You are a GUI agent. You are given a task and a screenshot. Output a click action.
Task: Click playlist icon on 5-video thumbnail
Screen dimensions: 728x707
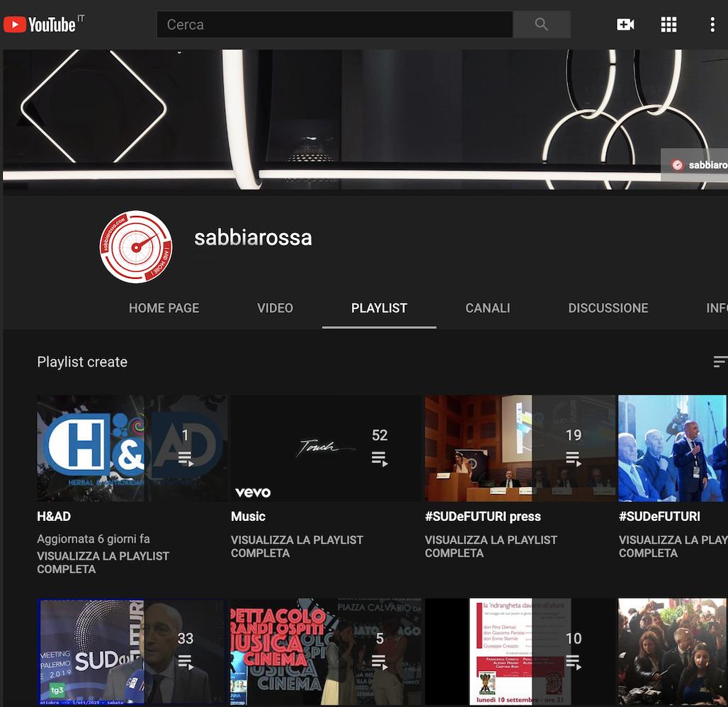point(380,662)
